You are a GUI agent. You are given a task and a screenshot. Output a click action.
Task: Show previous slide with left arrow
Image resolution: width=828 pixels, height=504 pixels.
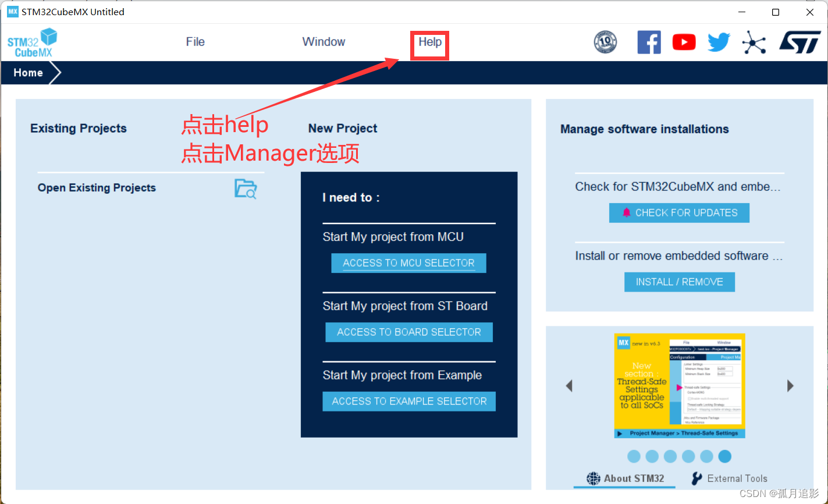pyautogui.click(x=569, y=386)
